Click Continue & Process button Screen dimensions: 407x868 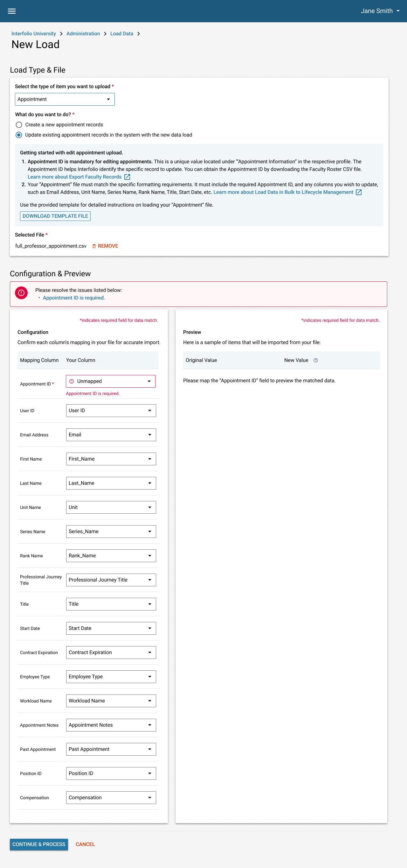[x=39, y=844]
